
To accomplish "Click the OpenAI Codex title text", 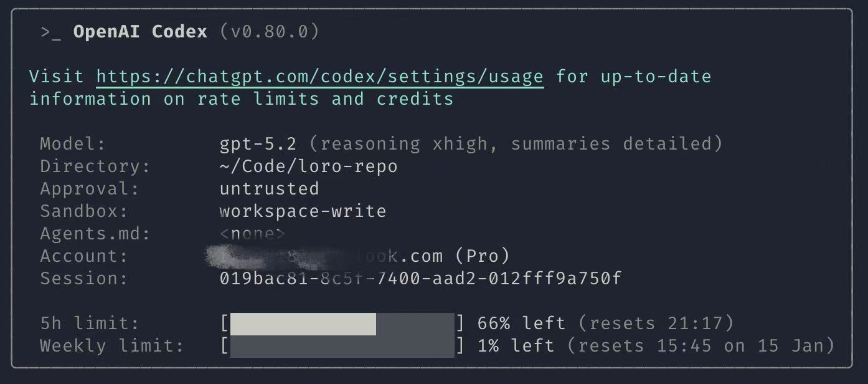I will pyautogui.click(x=140, y=32).
